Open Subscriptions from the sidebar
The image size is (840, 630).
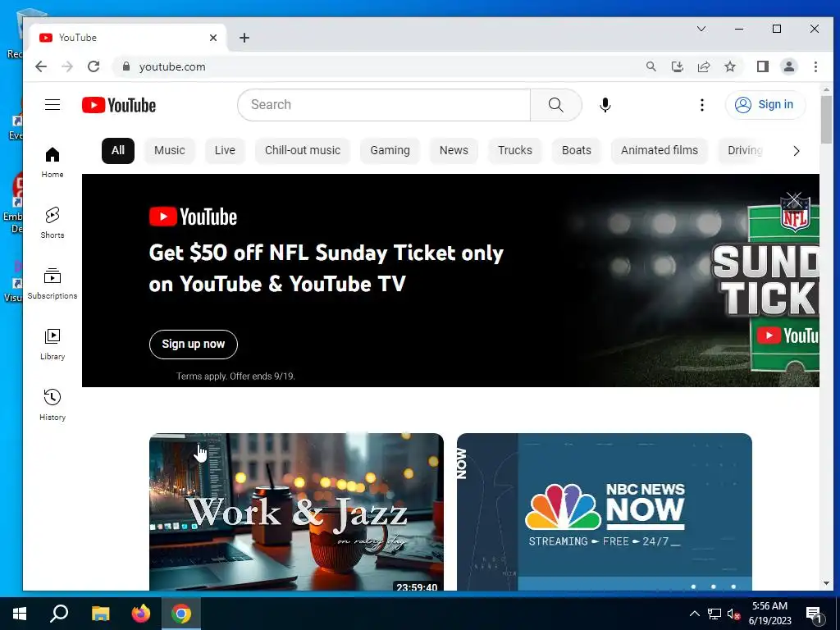pyautogui.click(x=52, y=284)
